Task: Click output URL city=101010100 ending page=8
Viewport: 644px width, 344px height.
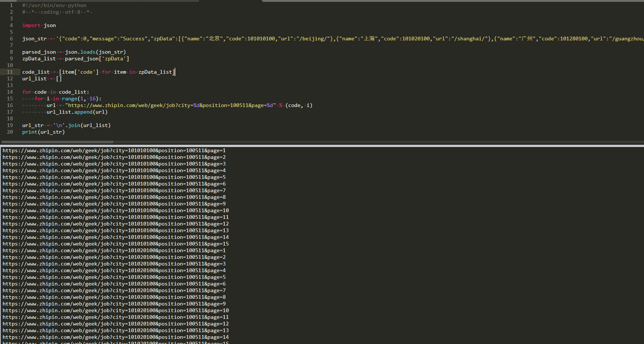Action: tap(114, 197)
